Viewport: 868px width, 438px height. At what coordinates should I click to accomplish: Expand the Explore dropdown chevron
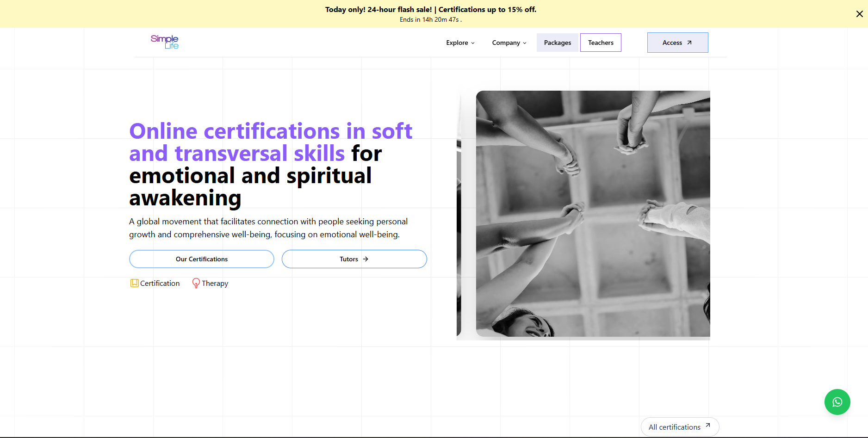473,43
